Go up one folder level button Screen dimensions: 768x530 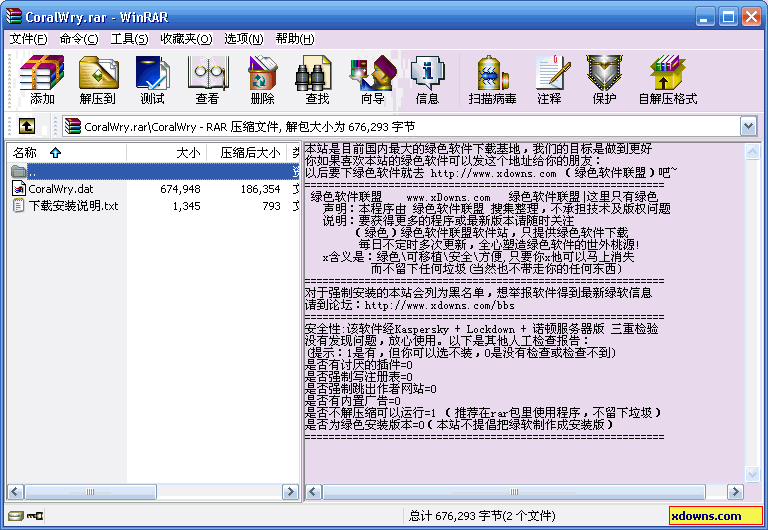(27, 126)
